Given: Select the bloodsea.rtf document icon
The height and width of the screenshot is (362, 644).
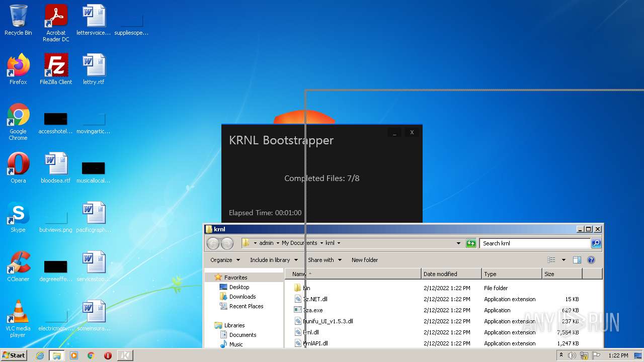Looking at the screenshot, I should tap(56, 168).
